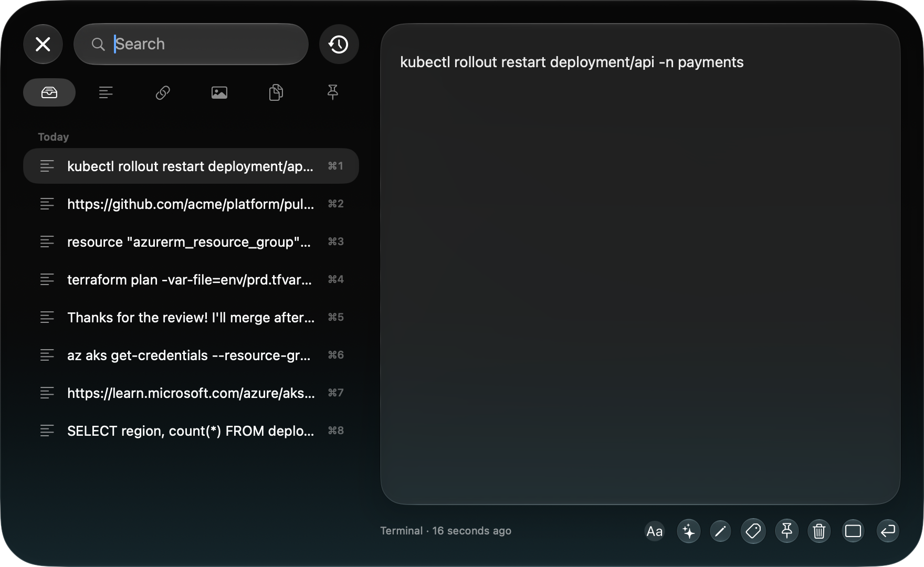Delete the clip with trash icon
The image size is (924, 567).
coord(819,531)
